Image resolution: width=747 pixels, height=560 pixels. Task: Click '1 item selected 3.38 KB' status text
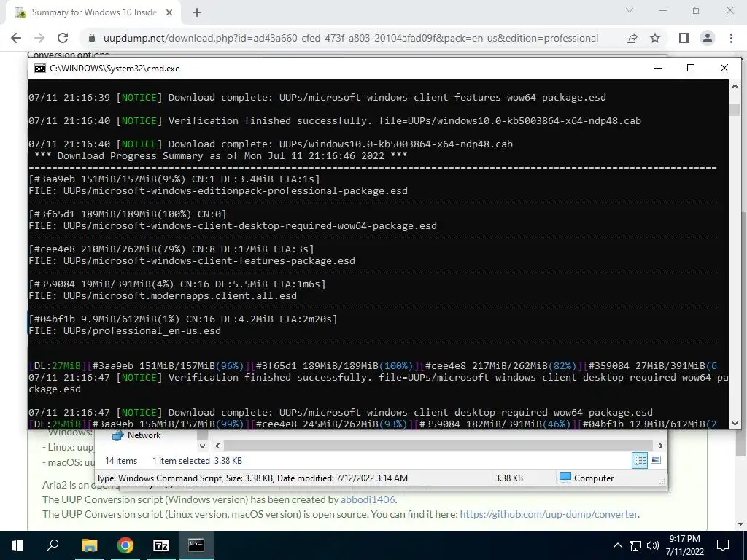tap(197, 461)
